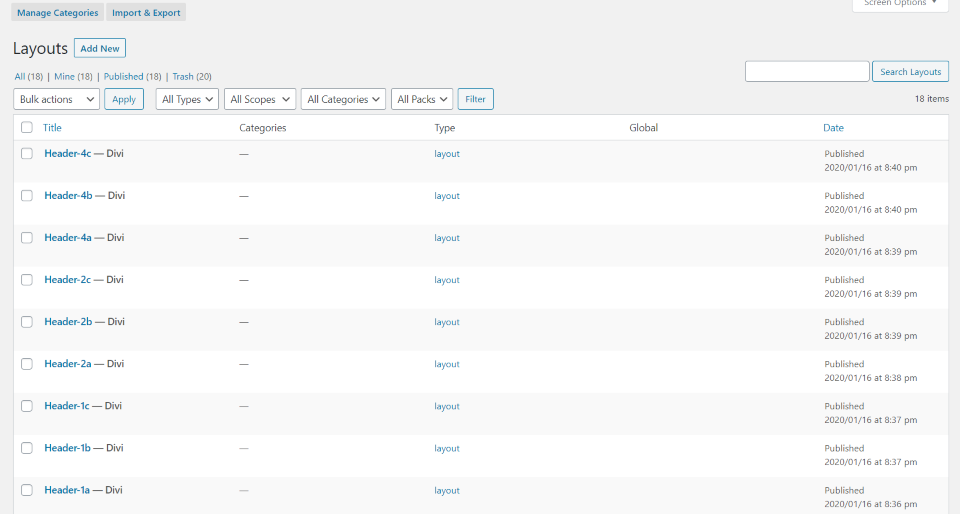Click the Filter button

pyautogui.click(x=476, y=99)
